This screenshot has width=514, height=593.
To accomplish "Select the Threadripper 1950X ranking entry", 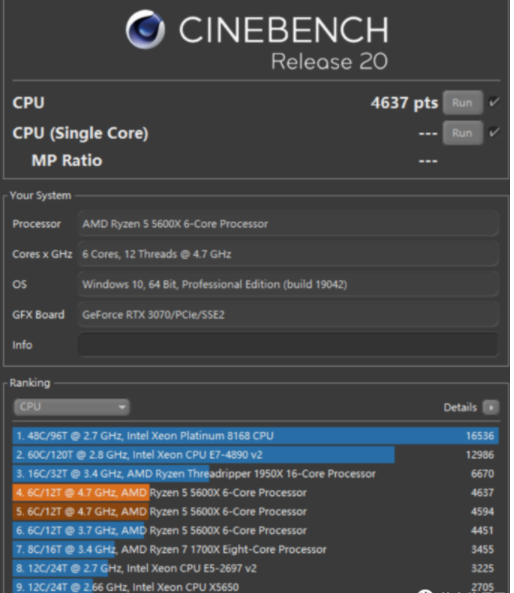I will 255,473.
